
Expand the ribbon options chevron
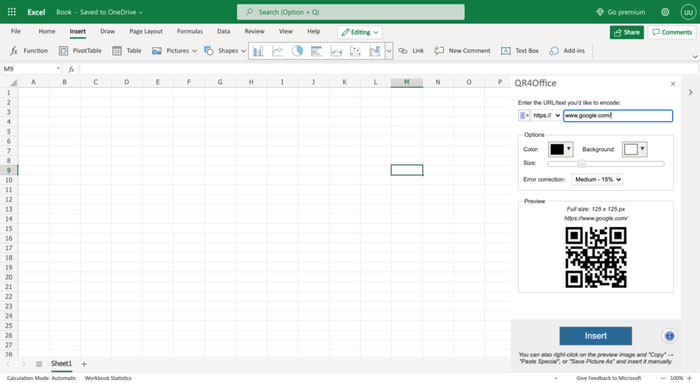695,57
